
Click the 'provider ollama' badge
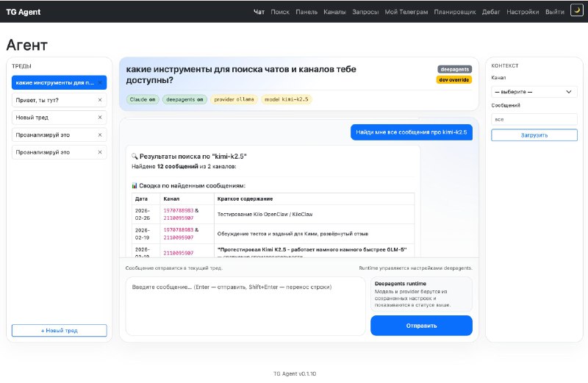click(234, 99)
